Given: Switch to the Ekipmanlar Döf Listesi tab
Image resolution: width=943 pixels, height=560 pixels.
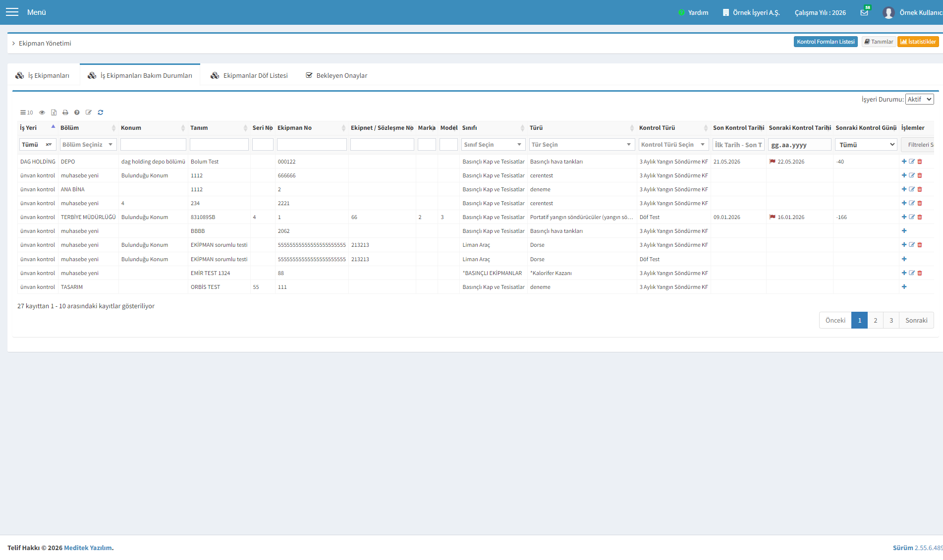Looking at the screenshot, I should [x=249, y=76].
